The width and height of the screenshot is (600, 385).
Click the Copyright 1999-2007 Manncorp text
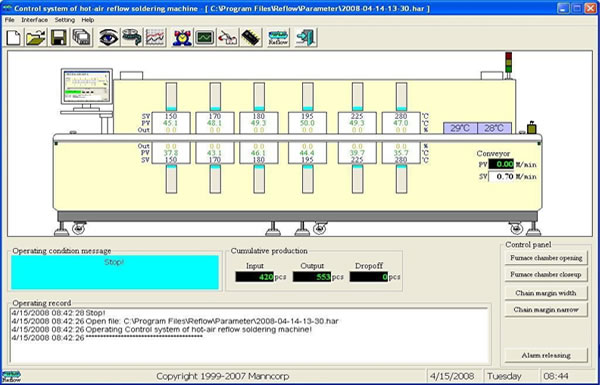pyautogui.click(x=223, y=376)
